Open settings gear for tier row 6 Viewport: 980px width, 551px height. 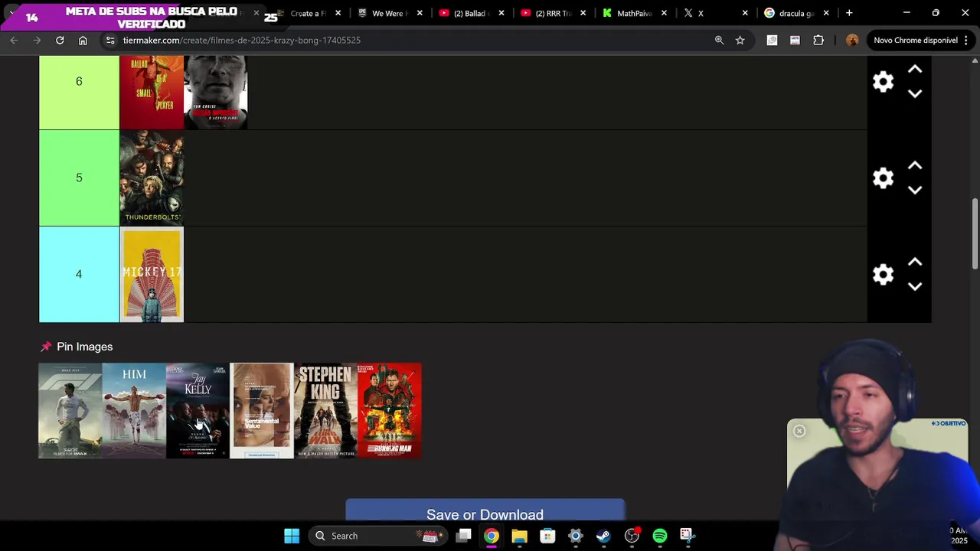(883, 82)
